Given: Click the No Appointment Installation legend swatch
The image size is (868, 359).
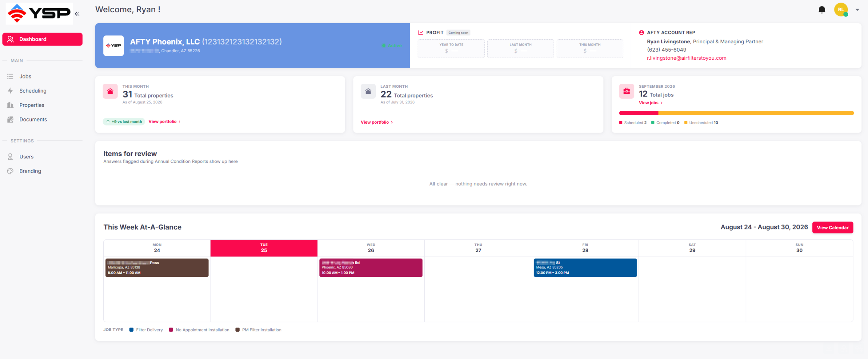Looking at the screenshot, I should tap(171, 330).
